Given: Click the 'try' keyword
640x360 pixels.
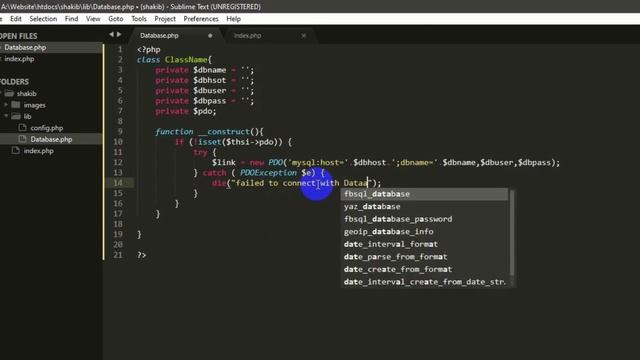Looking at the screenshot, I should [200, 152].
